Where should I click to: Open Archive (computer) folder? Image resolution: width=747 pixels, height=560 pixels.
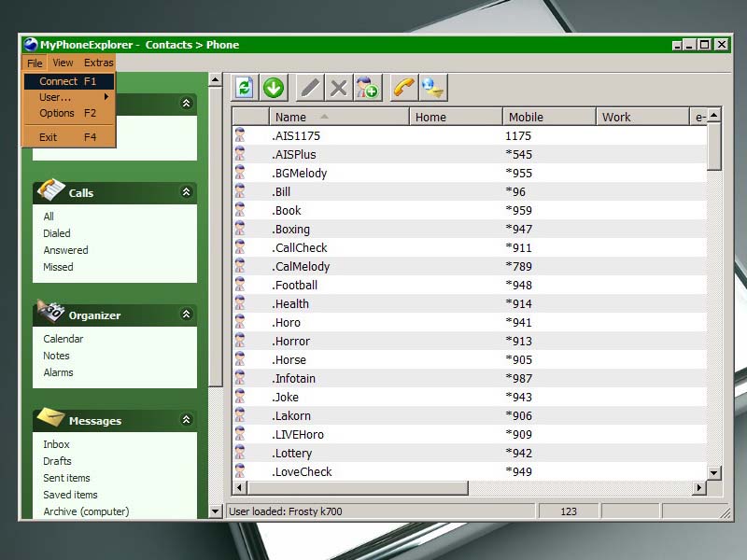click(x=86, y=511)
